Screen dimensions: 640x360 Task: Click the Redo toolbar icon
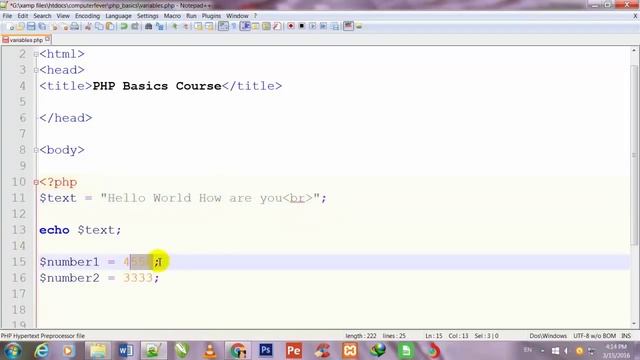[135, 27]
